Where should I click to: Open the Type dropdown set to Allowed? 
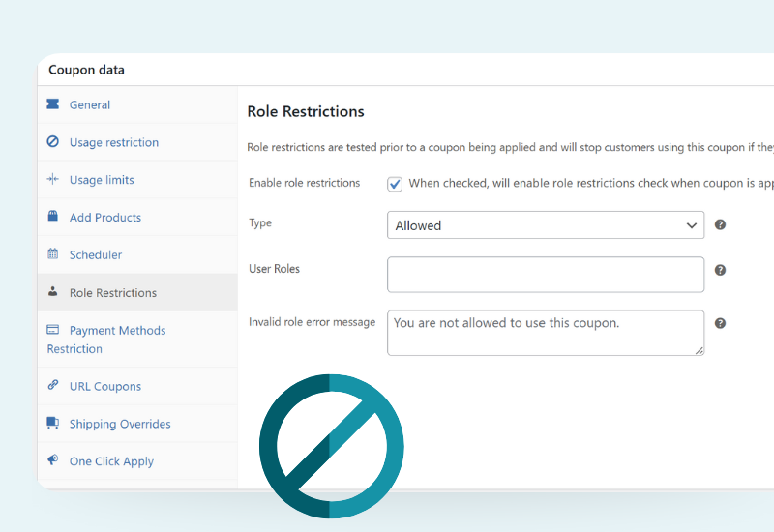[x=546, y=225]
